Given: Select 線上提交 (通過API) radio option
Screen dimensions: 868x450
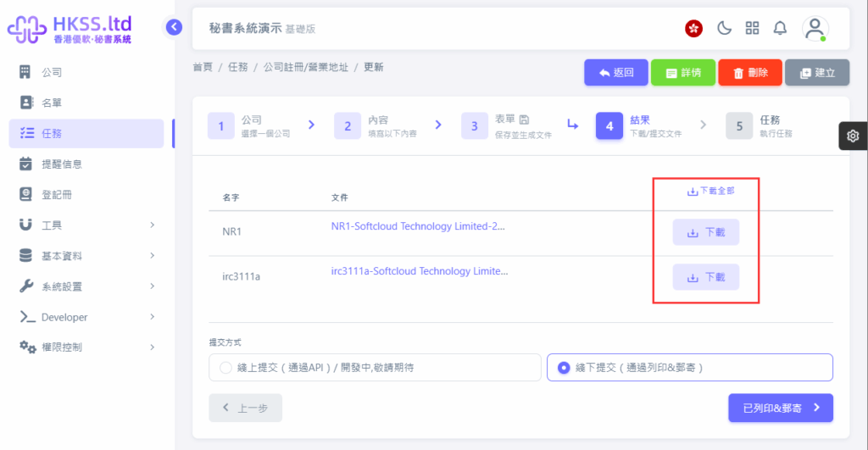Looking at the screenshot, I should (x=375, y=368).
